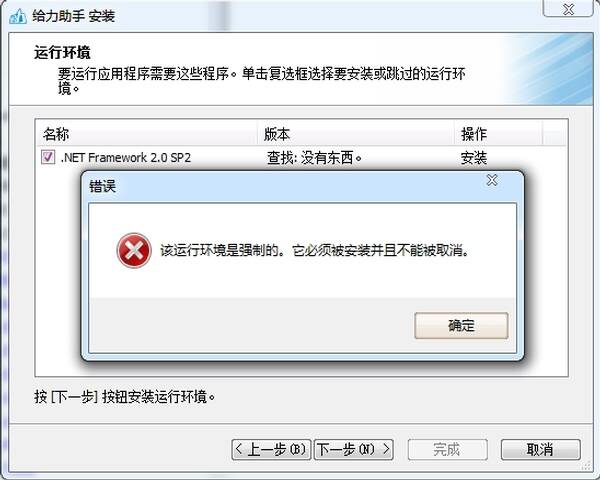
Task: Click the 给力助手 installer title bar icon
Action: click(x=18, y=16)
